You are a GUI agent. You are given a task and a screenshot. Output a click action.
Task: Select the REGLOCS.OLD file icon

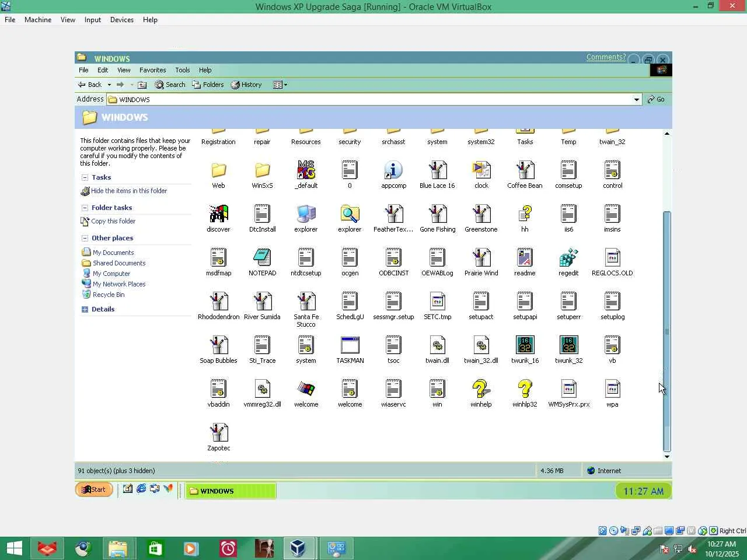(612, 257)
